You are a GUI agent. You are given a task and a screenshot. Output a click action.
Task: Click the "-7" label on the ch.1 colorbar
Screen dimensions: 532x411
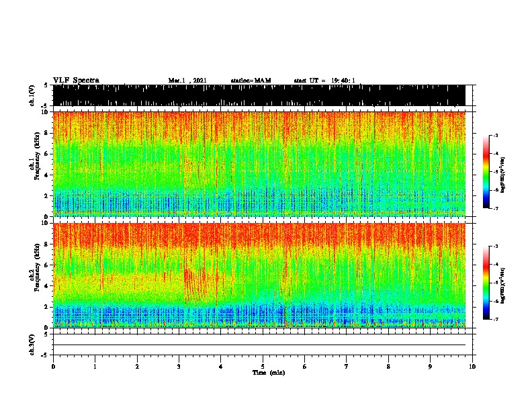coord(495,208)
